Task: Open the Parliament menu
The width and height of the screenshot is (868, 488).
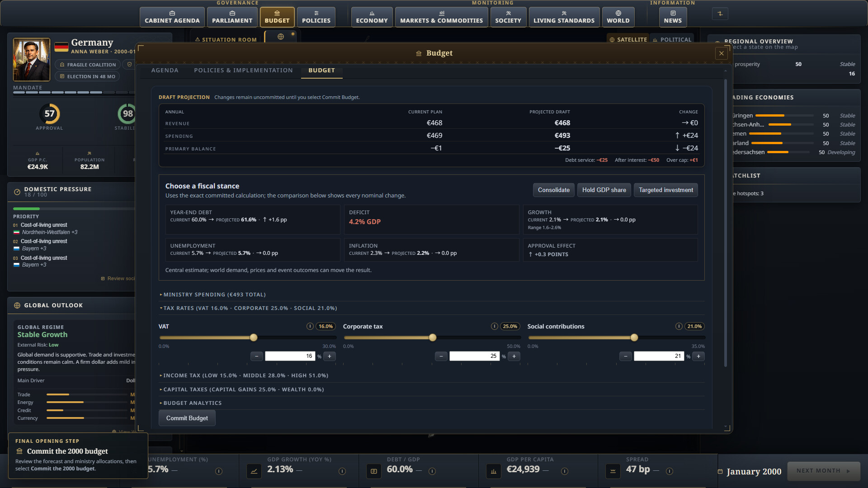Action: [232, 17]
